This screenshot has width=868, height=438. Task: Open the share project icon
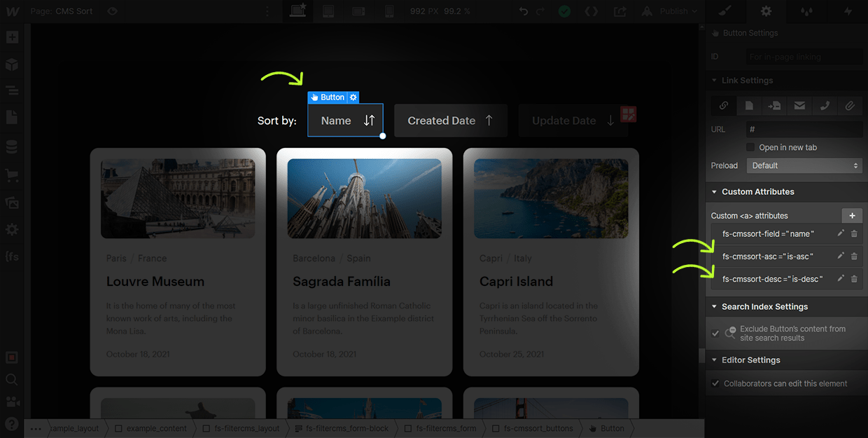pos(620,11)
